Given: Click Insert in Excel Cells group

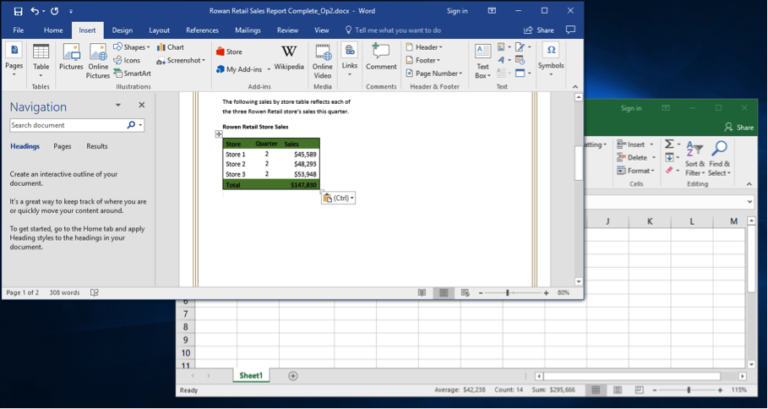Looking at the screenshot, I should point(635,144).
